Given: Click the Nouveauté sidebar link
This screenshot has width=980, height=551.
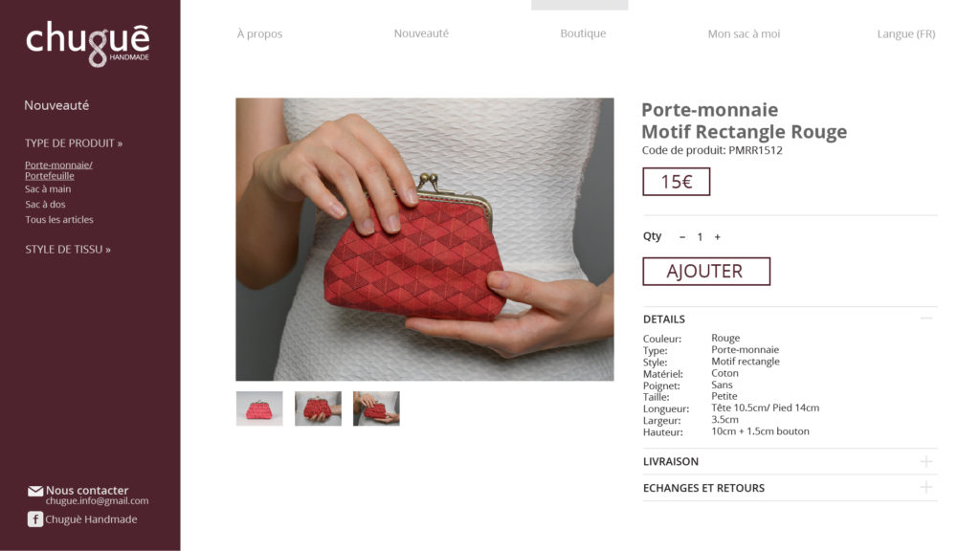Looking at the screenshot, I should (56, 105).
